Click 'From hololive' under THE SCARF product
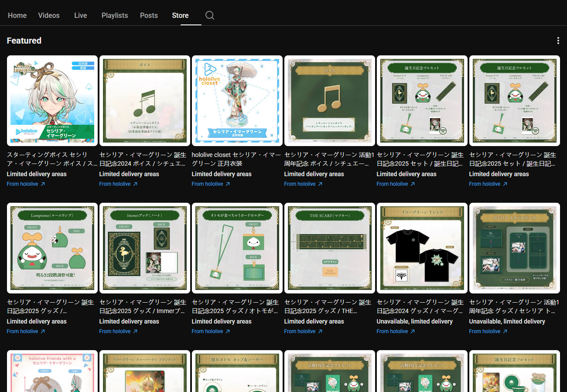This screenshot has height=392, width=567. (x=300, y=331)
